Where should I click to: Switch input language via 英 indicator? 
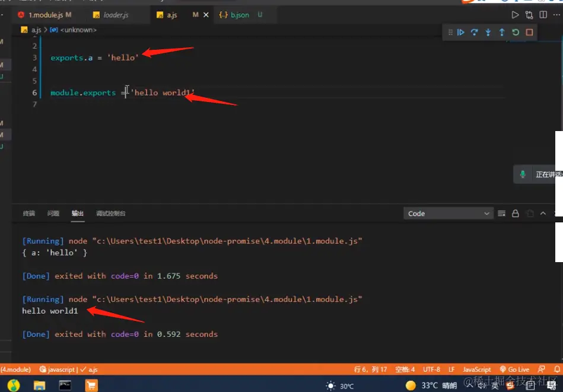495,386
